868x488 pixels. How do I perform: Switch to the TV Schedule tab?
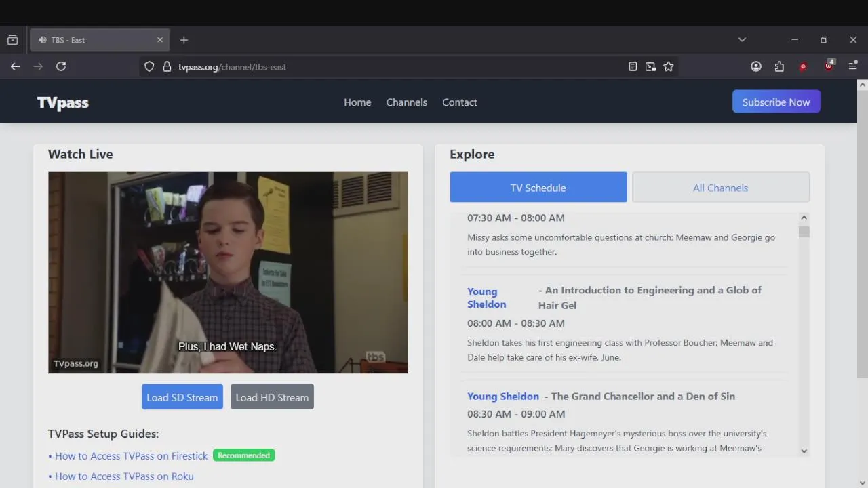click(x=538, y=187)
